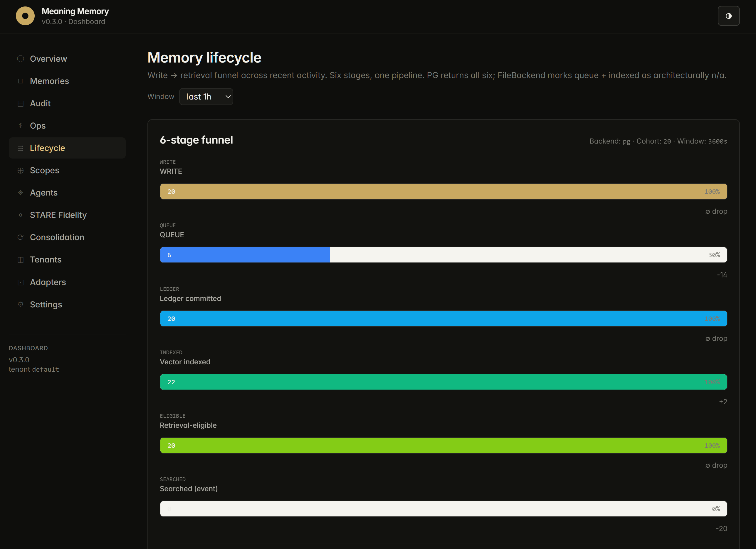
Task: Click the '6-stage funnel' title
Action: 196,140
